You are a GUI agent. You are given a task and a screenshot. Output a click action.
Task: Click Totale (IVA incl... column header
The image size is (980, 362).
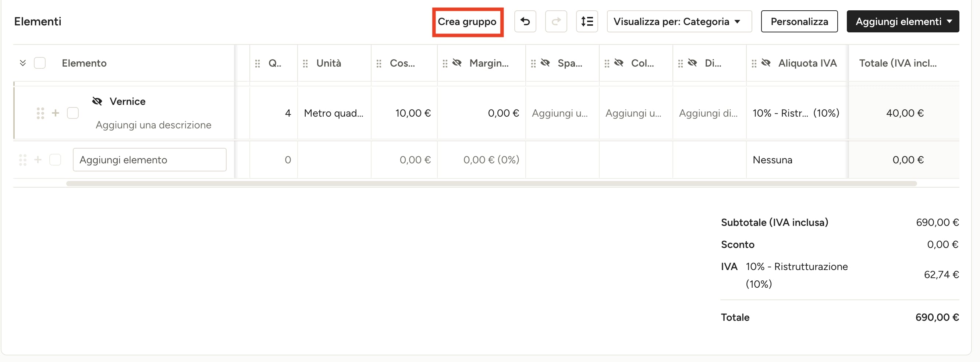pyautogui.click(x=898, y=63)
